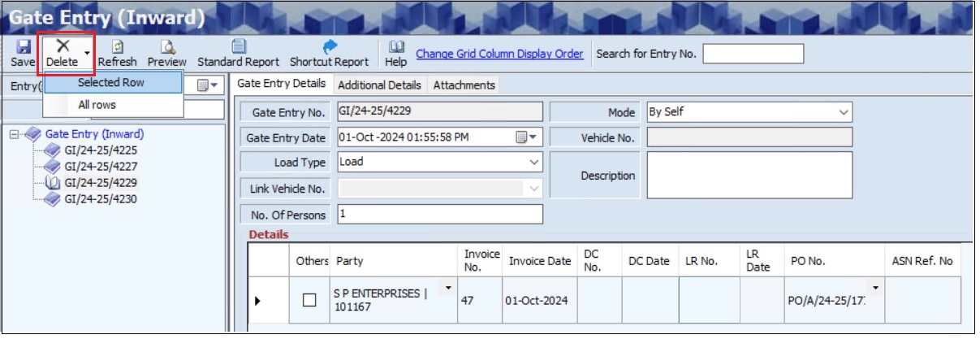Open the Standard Report icon

click(x=238, y=48)
